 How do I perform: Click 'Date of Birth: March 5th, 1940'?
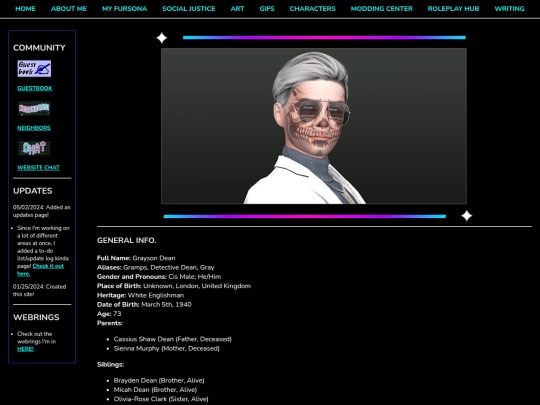click(x=144, y=304)
